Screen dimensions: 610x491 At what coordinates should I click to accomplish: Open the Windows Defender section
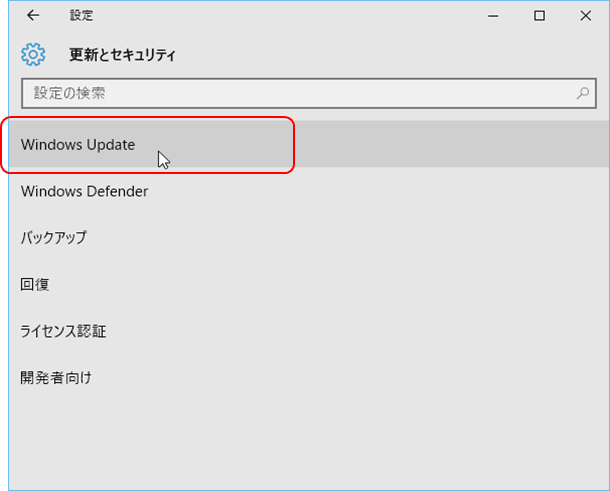(x=309, y=191)
